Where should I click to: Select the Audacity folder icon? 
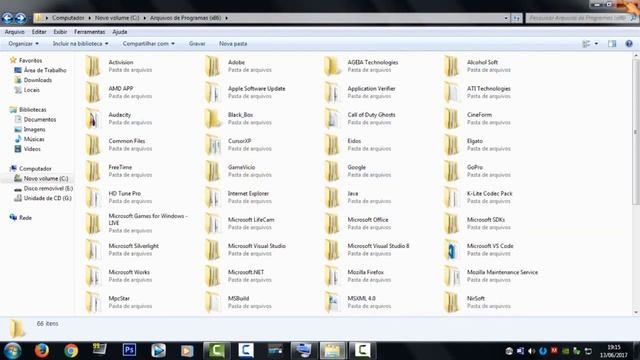(93, 118)
